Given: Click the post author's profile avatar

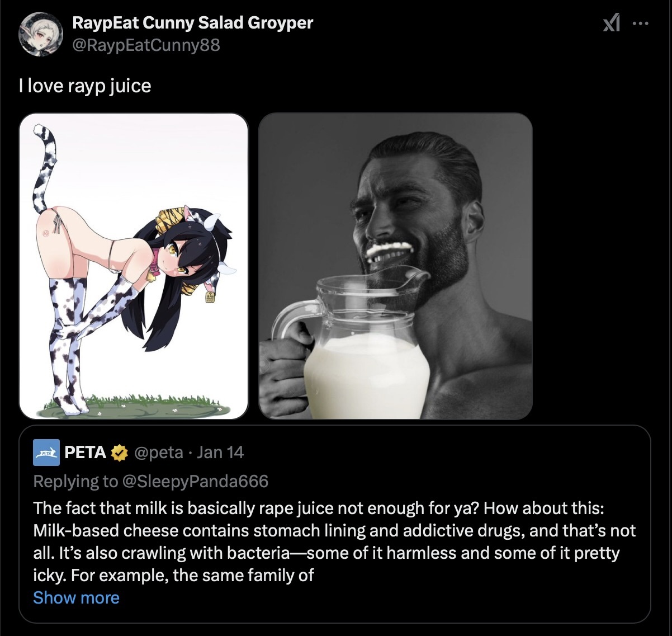Looking at the screenshot, I should pyautogui.click(x=41, y=34).
